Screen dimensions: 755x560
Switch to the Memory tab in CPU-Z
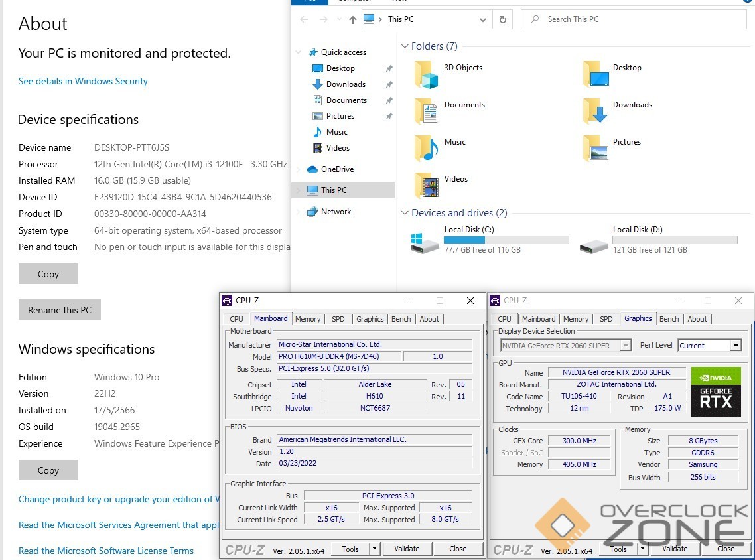point(308,319)
